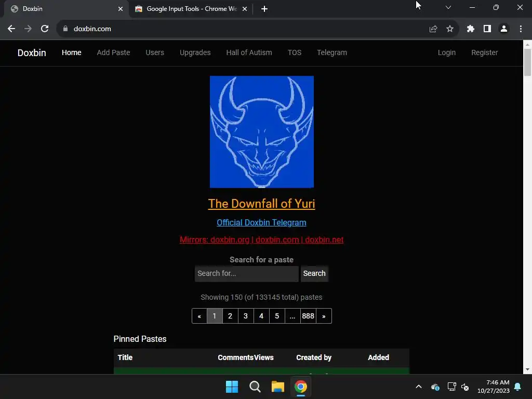This screenshot has height=399, width=532.
Task: Select pagination page 1
Action: click(x=215, y=316)
